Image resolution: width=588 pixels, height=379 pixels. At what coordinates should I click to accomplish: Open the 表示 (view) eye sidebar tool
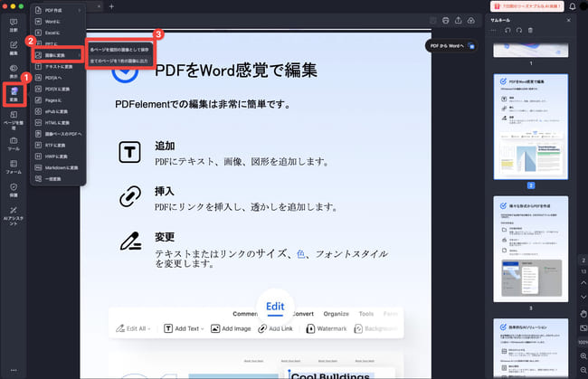pyautogui.click(x=14, y=71)
